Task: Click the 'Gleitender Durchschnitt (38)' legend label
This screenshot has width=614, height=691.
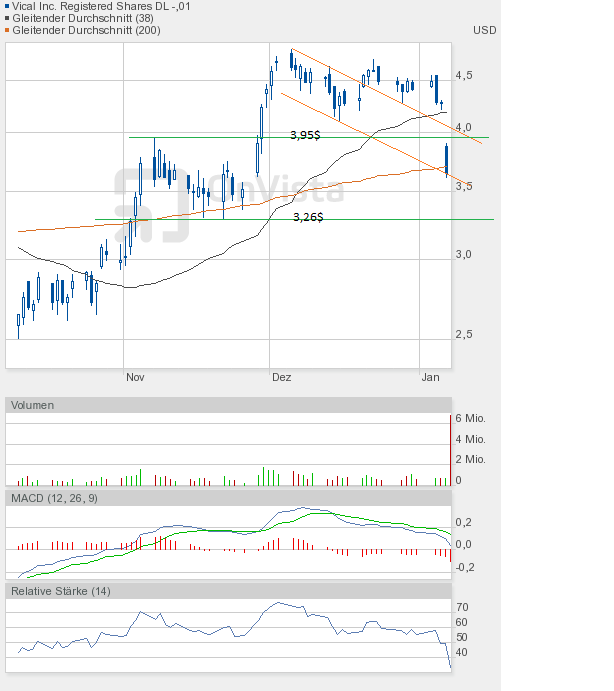Action: tap(83, 18)
